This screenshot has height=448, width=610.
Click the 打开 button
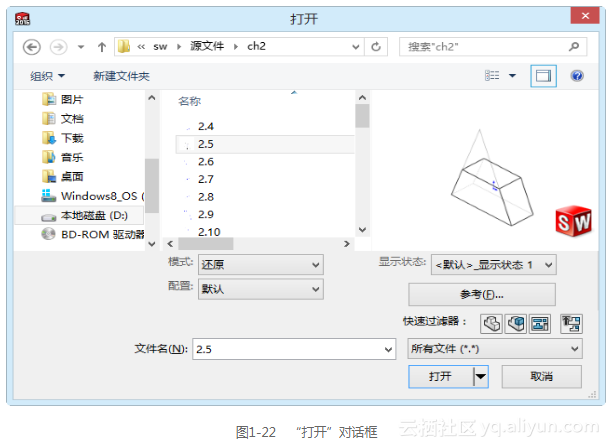pyautogui.click(x=441, y=376)
